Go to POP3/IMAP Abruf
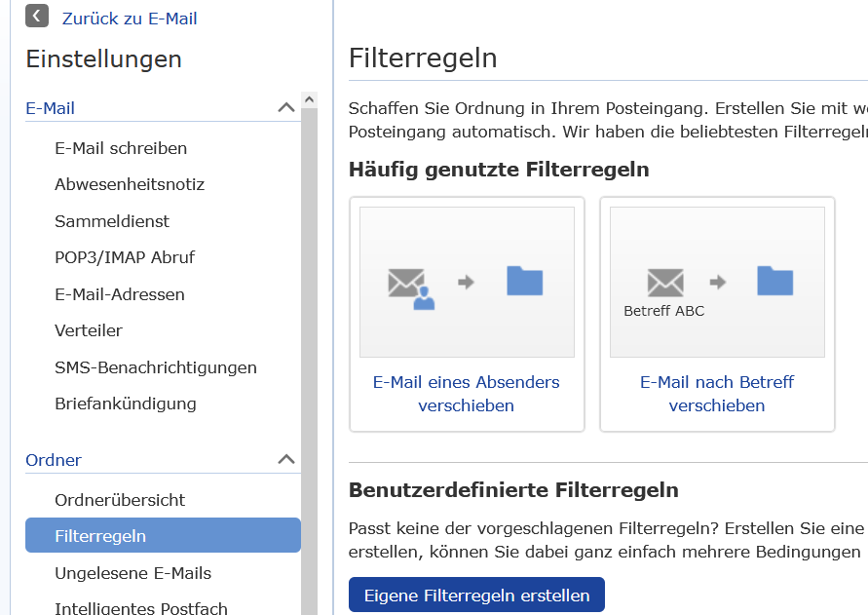The image size is (868, 615). tap(125, 257)
